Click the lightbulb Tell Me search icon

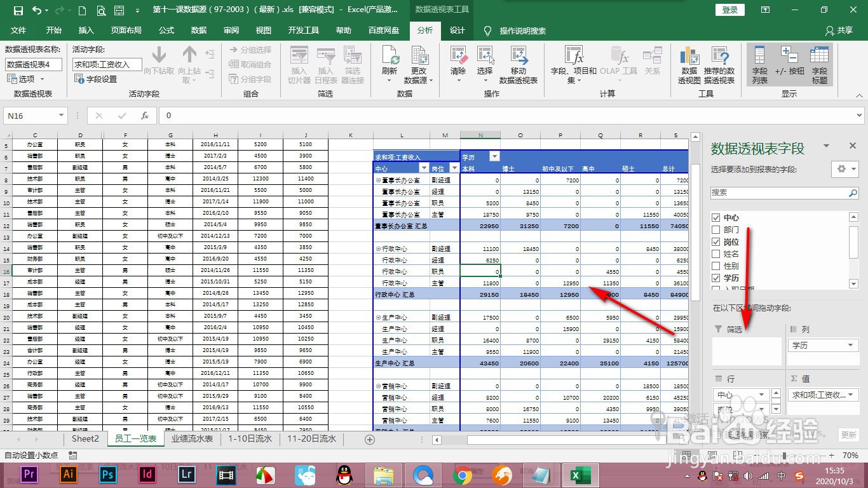point(487,30)
